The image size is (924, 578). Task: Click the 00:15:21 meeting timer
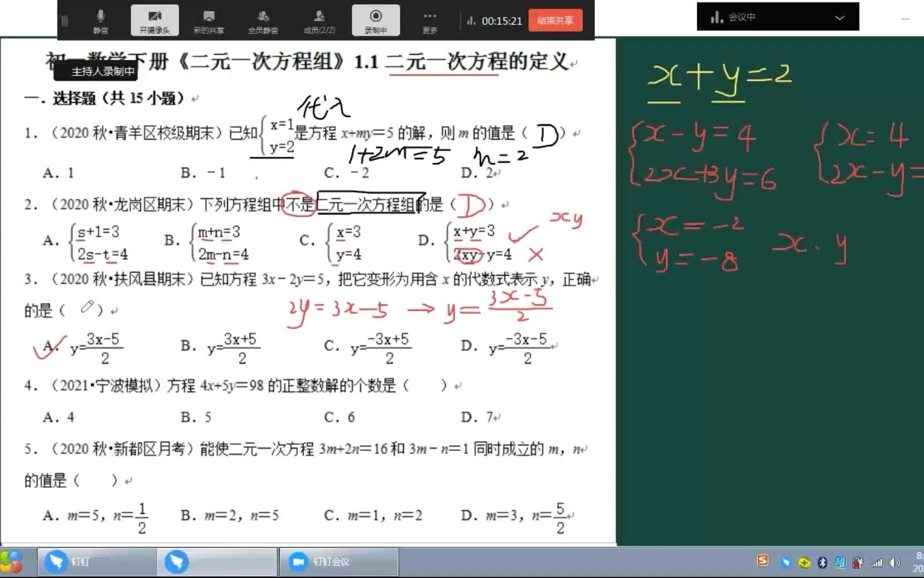(502, 21)
